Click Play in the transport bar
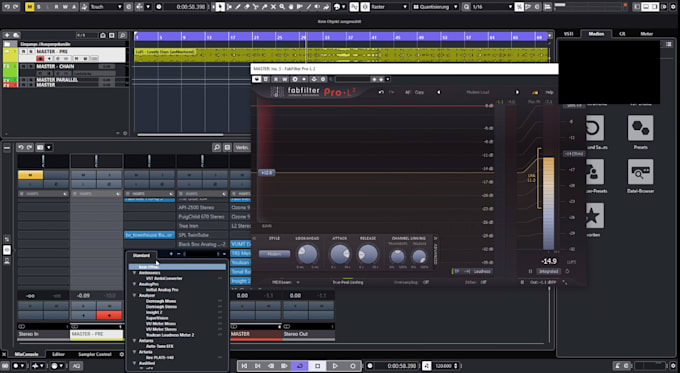Screen dimensions: 680x373 [335, 366]
